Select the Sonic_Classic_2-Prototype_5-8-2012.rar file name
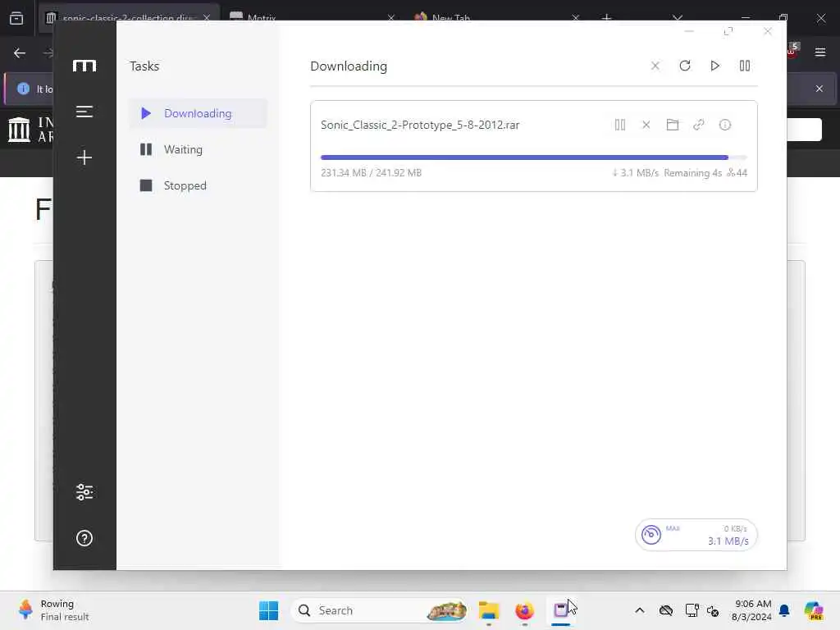This screenshot has height=630, width=840. point(420,125)
